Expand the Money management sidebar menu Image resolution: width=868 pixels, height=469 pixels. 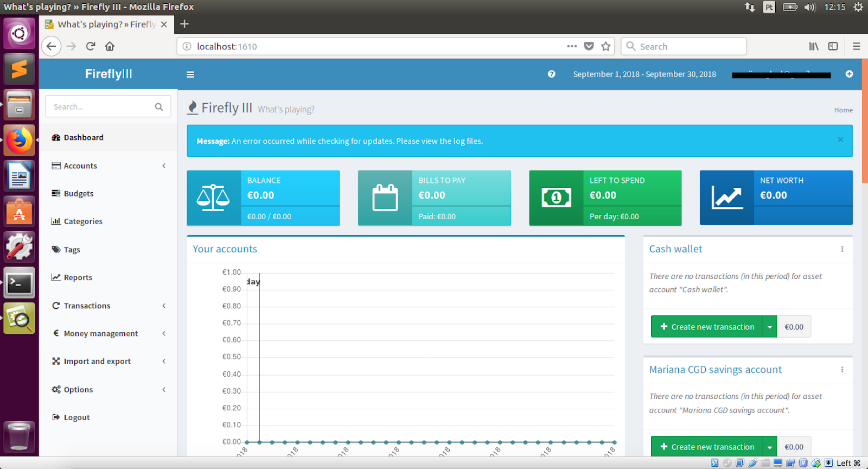tap(108, 333)
